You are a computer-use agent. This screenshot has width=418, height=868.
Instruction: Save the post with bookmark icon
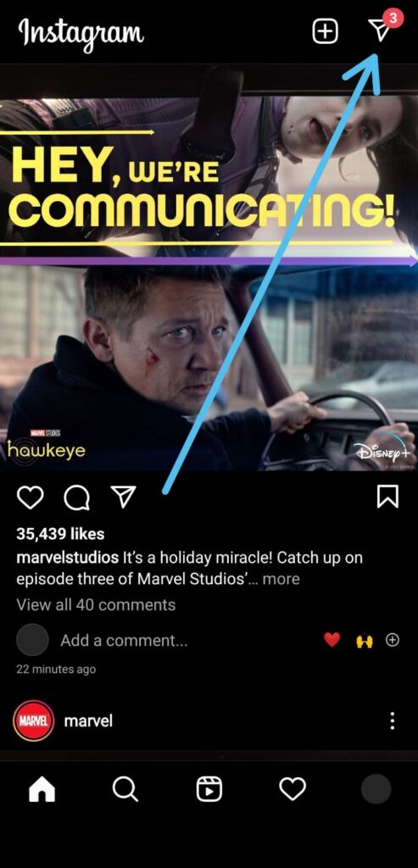[x=387, y=496]
